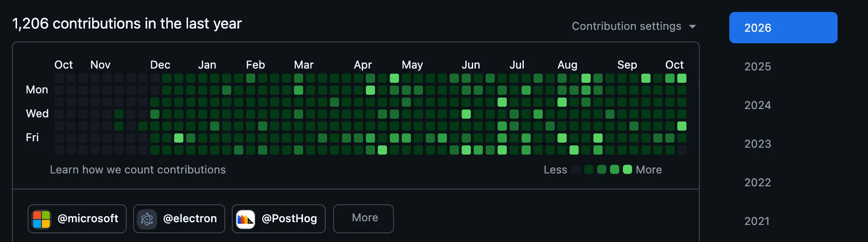
Task: Filter activity by @electron organization
Action: [x=179, y=219]
